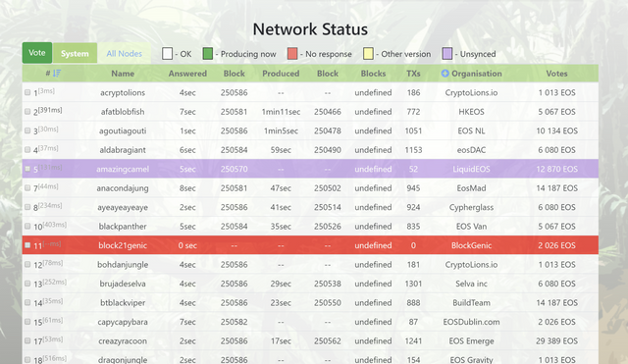Click the purple Unsynced swatch

tap(447, 54)
